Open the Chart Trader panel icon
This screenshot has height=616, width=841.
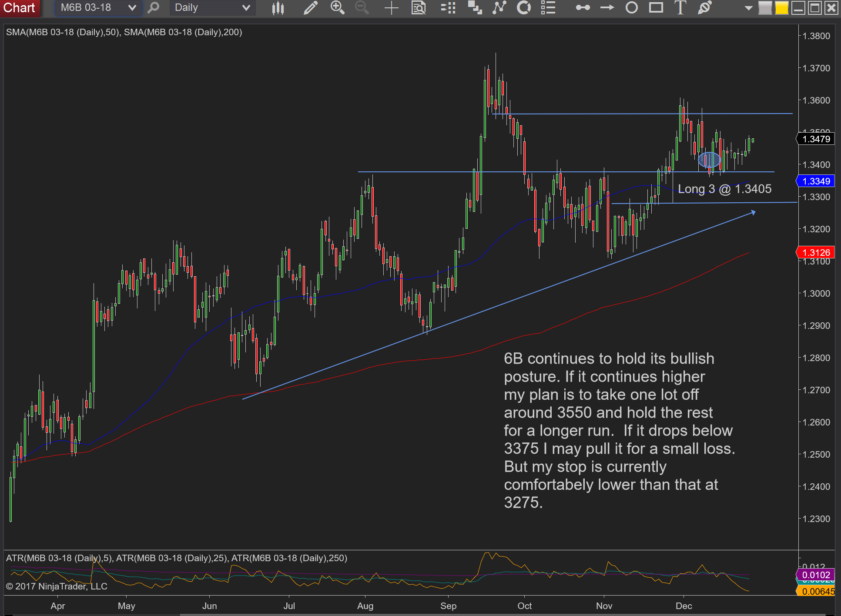pos(448,8)
